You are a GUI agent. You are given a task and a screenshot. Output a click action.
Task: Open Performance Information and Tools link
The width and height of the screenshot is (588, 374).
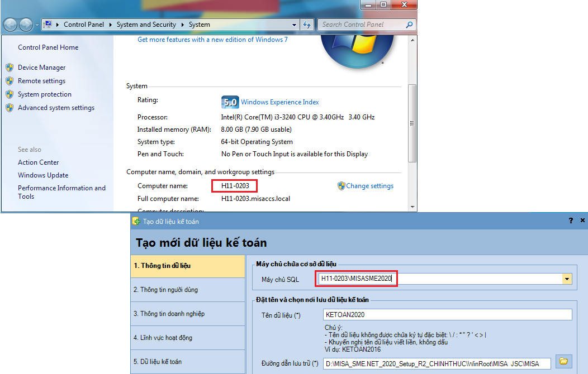(62, 192)
